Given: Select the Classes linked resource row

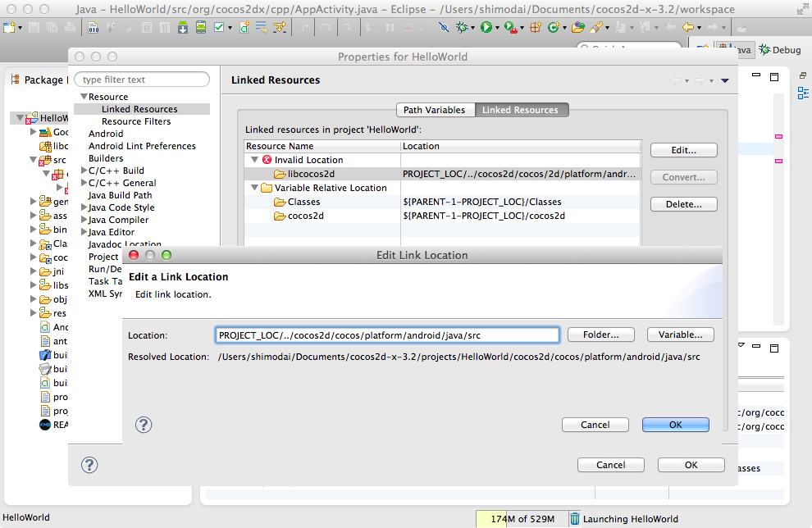Looking at the screenshot, I should pyautogui.click(x=443, y=202).
